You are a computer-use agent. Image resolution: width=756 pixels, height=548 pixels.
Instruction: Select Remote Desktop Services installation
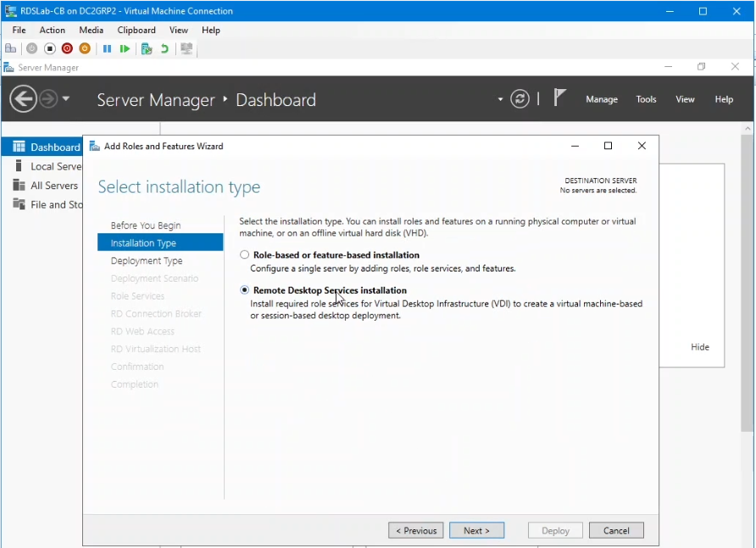244,291
